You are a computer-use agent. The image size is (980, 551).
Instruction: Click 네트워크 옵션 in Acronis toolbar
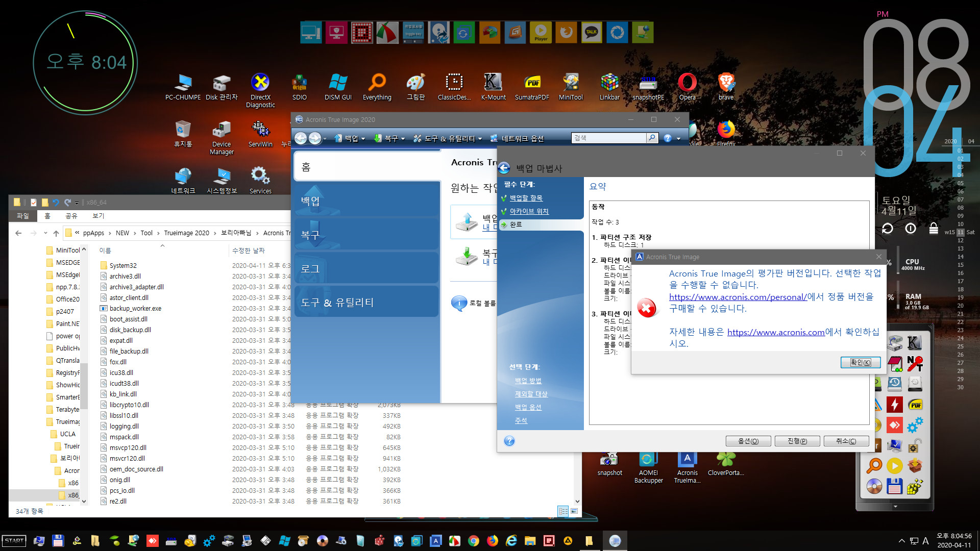pyautogui.click(x=517, y=138)
